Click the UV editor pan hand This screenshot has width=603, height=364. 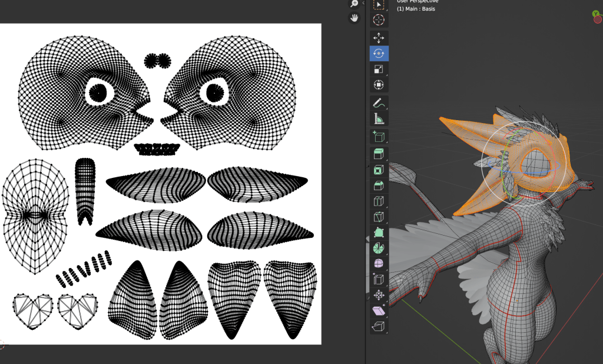click(354, 18)
